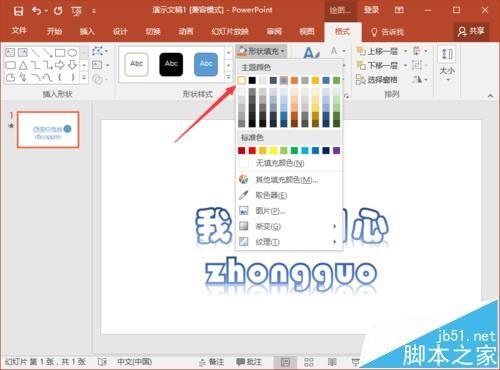Image resolution: width=500 pixels, height=370 pixels.
Task: Open the 文件 tab
Action: [19, 31]
